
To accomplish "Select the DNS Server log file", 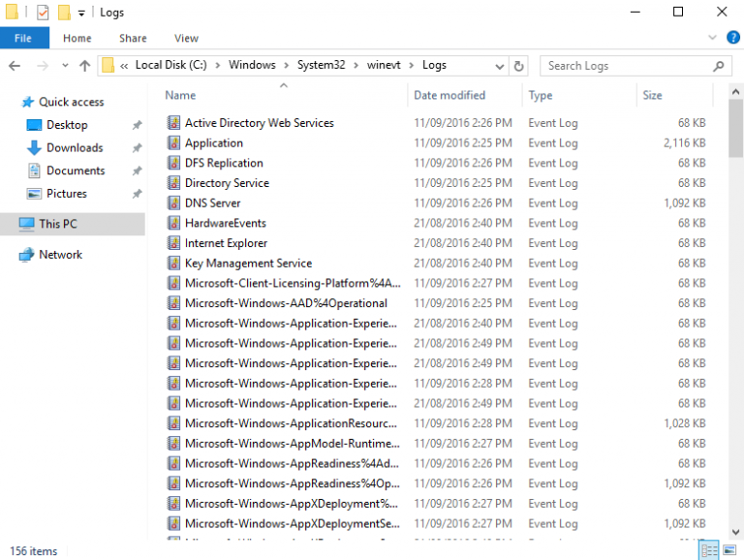I will tap(212, 202).
